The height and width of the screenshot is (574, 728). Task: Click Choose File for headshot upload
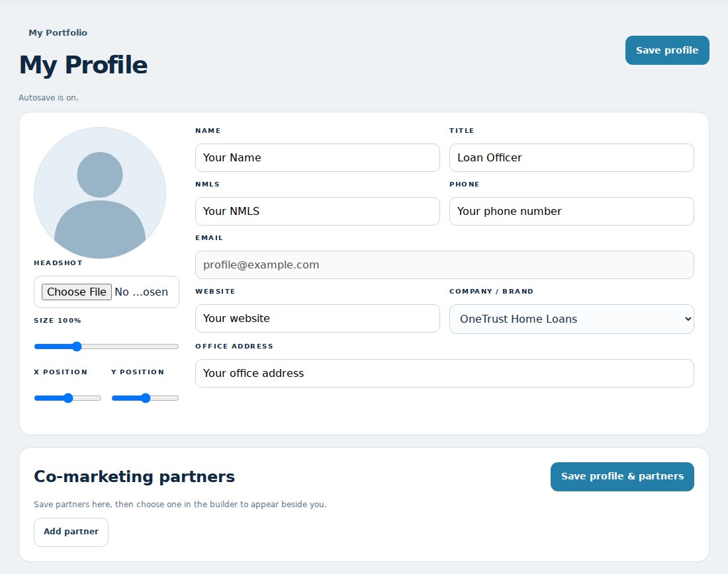tap(77, 292)
